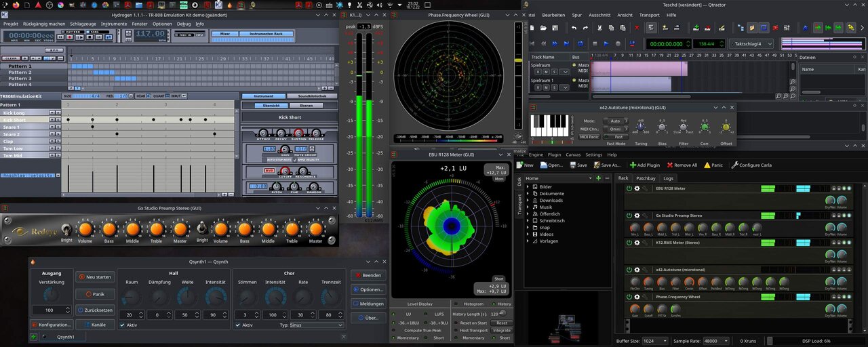The image size is (868, 347).
Task: Switch to Soundbibliothek tab in Hydrogen
Action: (312, 96)
